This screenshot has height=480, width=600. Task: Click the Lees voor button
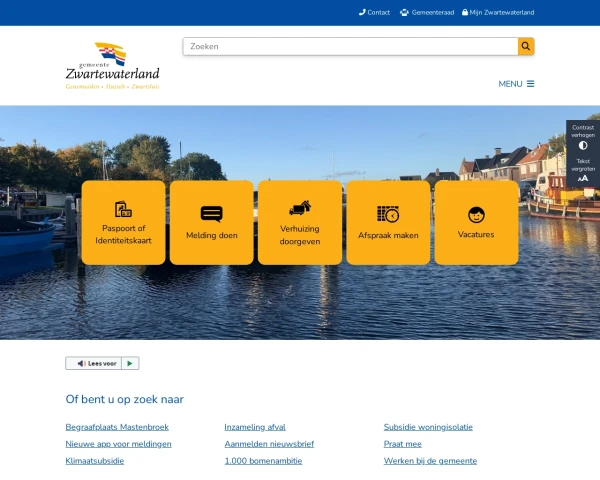tap(94, 363)
